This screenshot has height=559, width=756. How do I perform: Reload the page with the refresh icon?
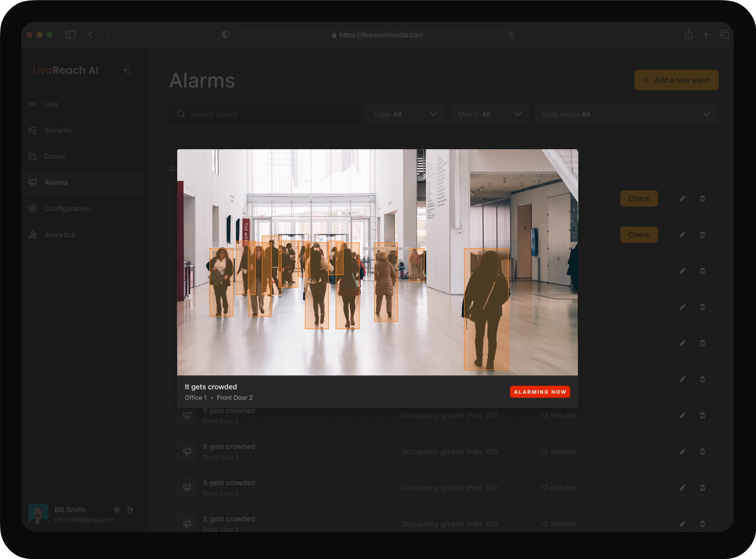tap(511, 35)
